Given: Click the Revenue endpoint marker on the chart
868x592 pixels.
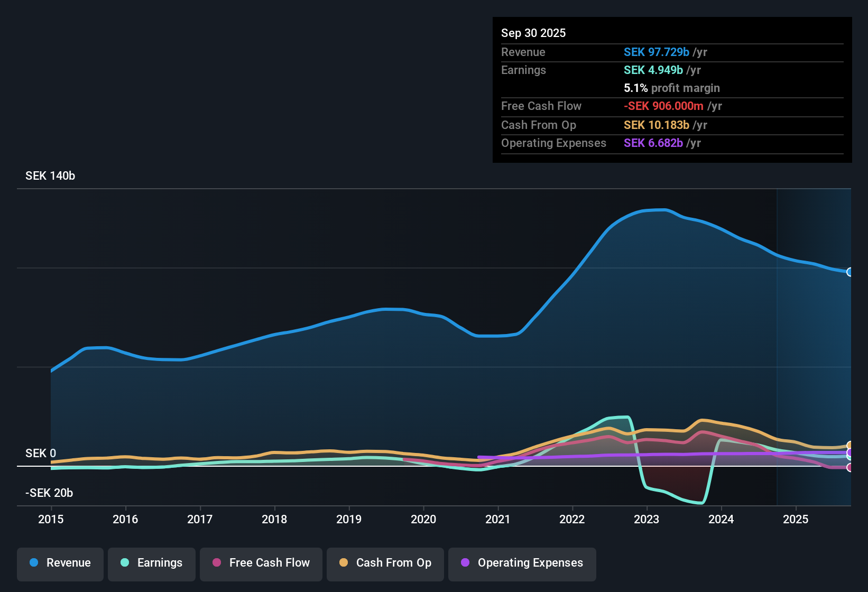Looking at the screenshot, I should pos(850,272).
